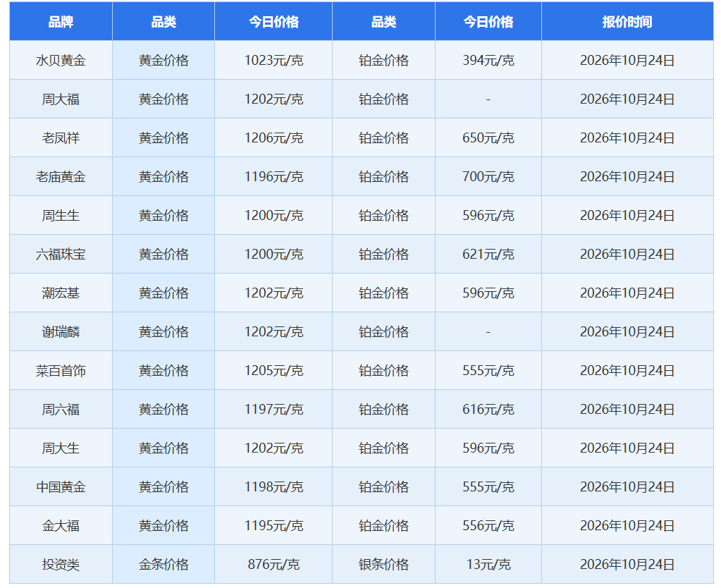Select the quote date in 投资类 row
Image resolution: width=721 pixels, height=588 pixels.
(627, 565)
